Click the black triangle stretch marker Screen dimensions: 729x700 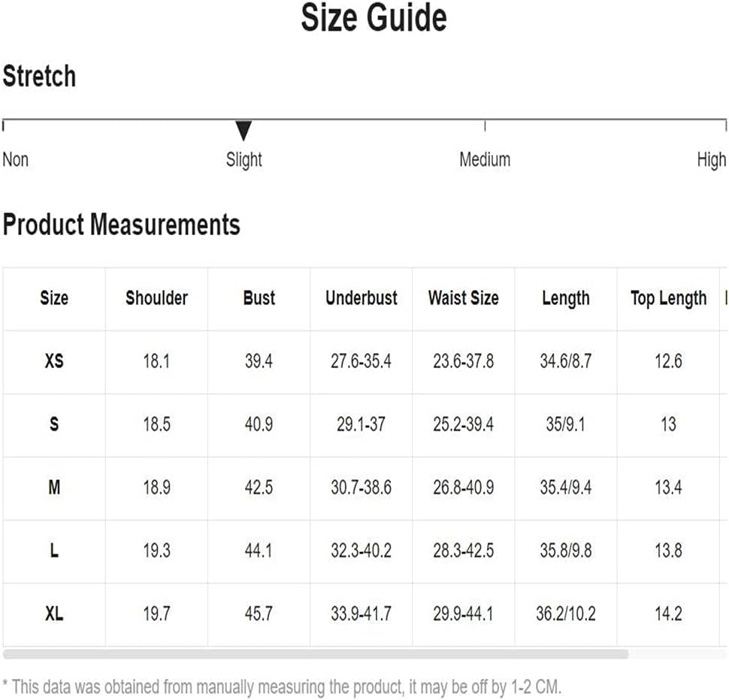[x=244, y=130]
